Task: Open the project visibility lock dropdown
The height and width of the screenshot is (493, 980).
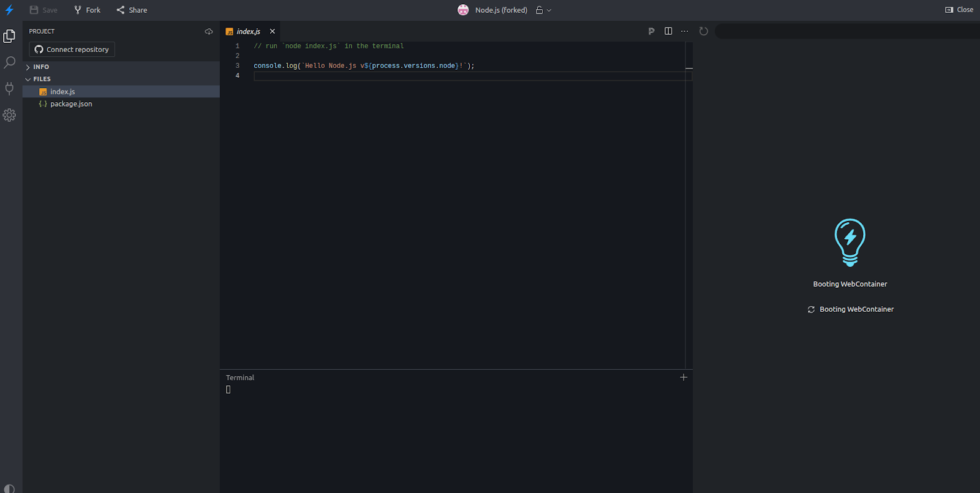Action: click(x=543, y=10)
